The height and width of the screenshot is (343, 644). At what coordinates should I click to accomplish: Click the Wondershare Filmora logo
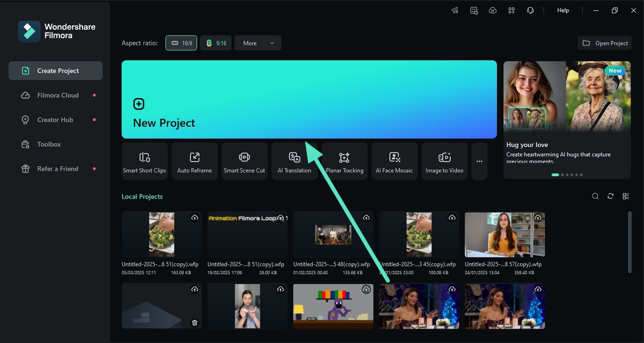[x=56, y=31]
